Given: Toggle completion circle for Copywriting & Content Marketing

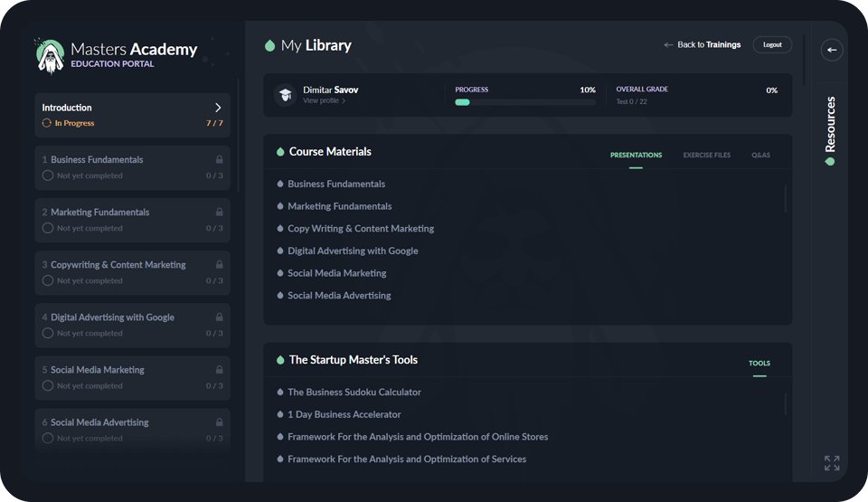Looking at the screenshot, I should (48, 281).
